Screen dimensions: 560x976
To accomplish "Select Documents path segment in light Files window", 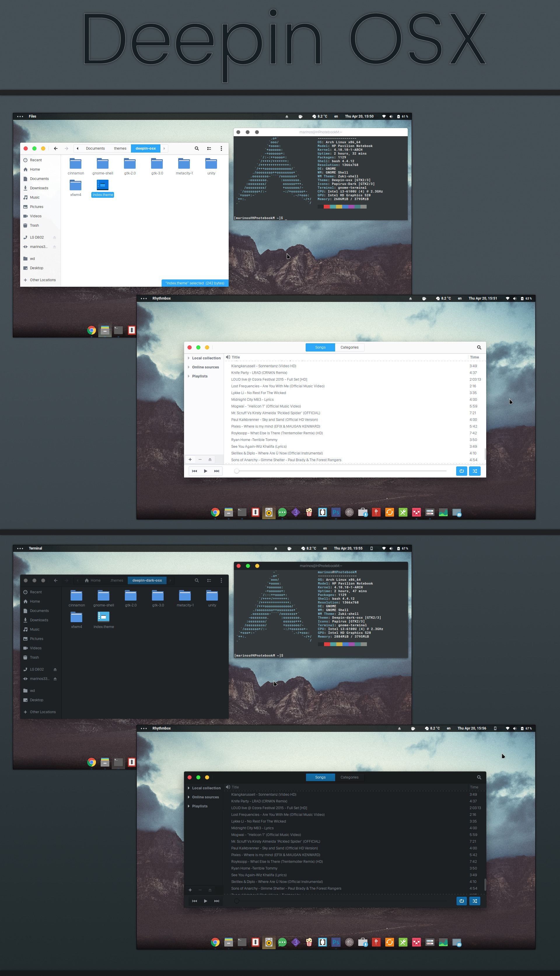I will tap(95, 148).
